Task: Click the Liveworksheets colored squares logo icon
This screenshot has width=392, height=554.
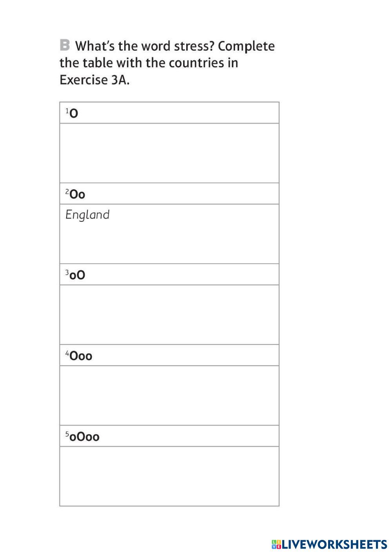Action: pos(276,544)
